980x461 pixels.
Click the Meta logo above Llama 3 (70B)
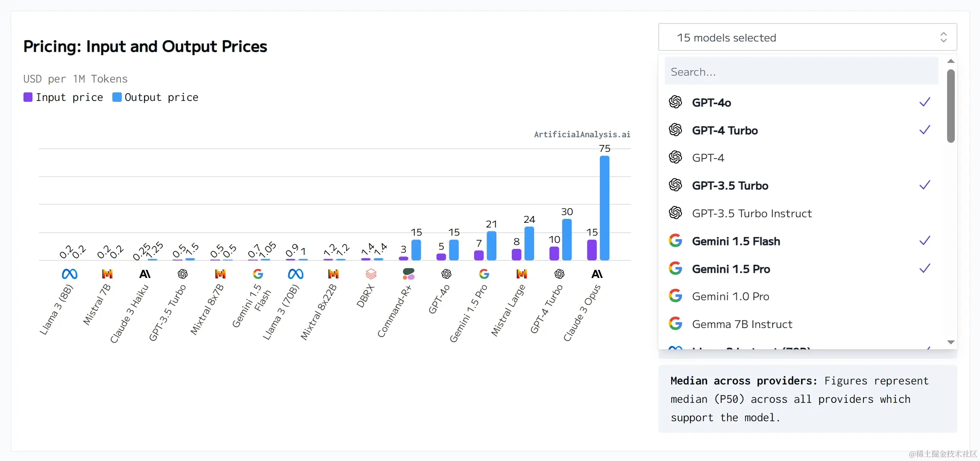pyautogui.click(x=296, y=274)
